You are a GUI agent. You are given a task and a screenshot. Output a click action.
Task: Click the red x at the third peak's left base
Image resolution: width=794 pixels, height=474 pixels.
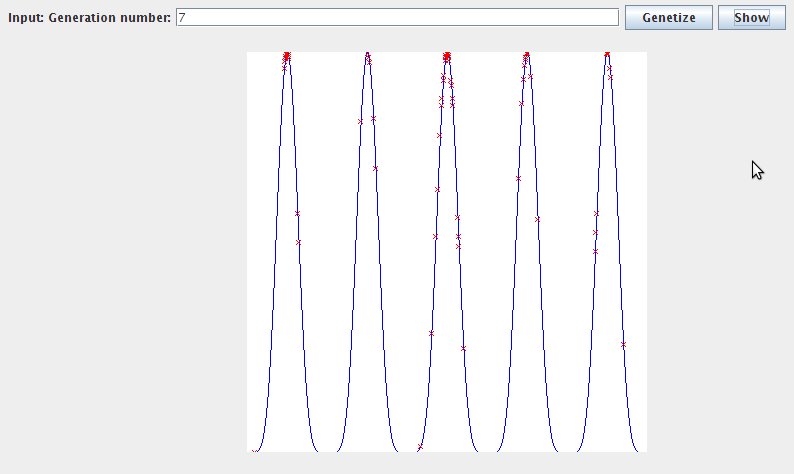pyautogui.click(x=420, y=447)
